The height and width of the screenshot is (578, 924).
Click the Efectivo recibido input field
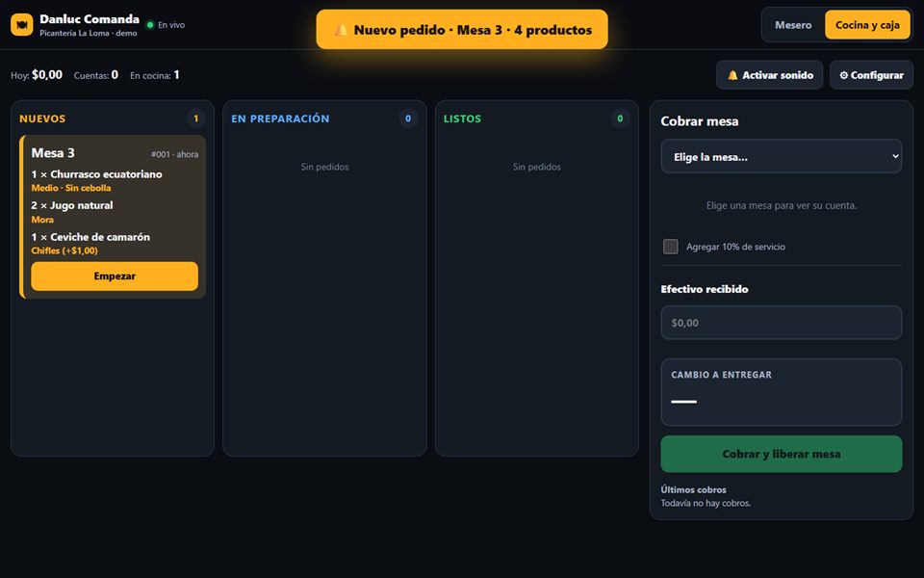pos(782,323)
